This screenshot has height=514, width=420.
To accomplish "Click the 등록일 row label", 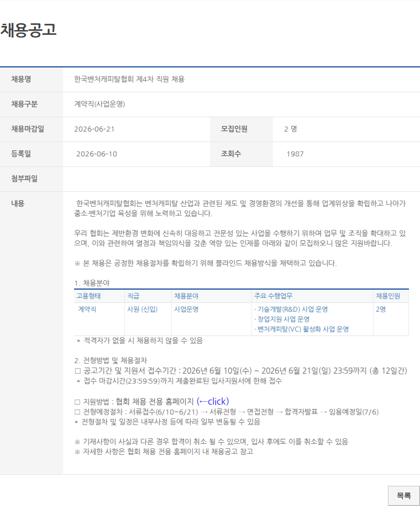I will click(21, 154).
